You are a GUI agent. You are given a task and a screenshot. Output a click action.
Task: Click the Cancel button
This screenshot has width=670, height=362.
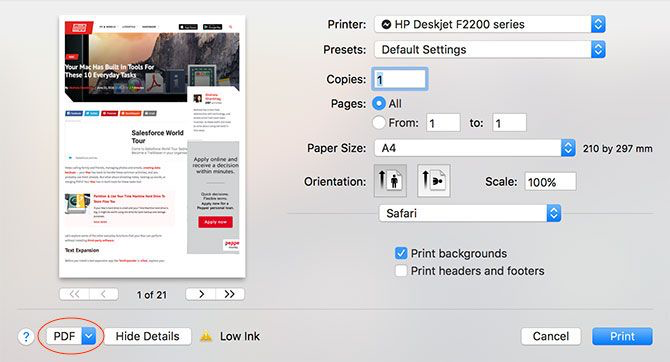tap(551, 336)
